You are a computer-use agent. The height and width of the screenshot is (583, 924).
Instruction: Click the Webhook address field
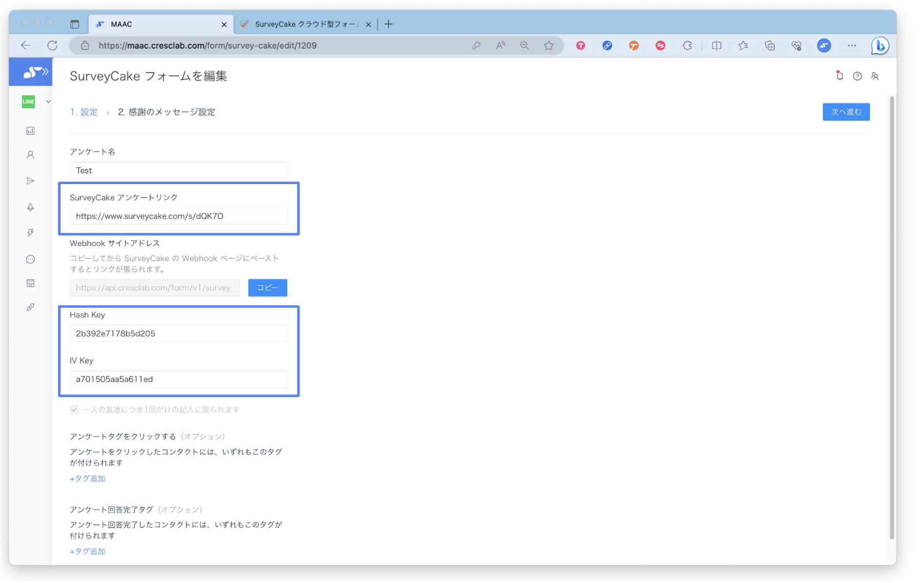154,287
